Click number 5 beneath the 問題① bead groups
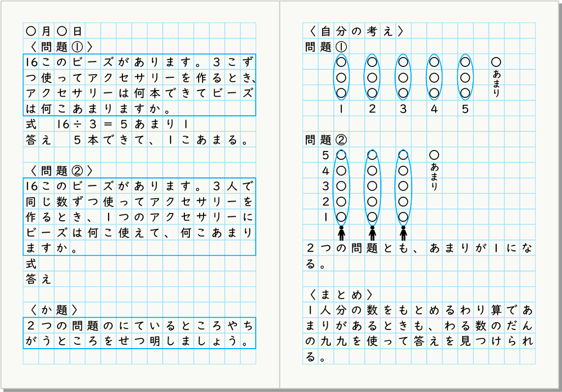This screenshot has height=392, width=562. tap(465, 109)
